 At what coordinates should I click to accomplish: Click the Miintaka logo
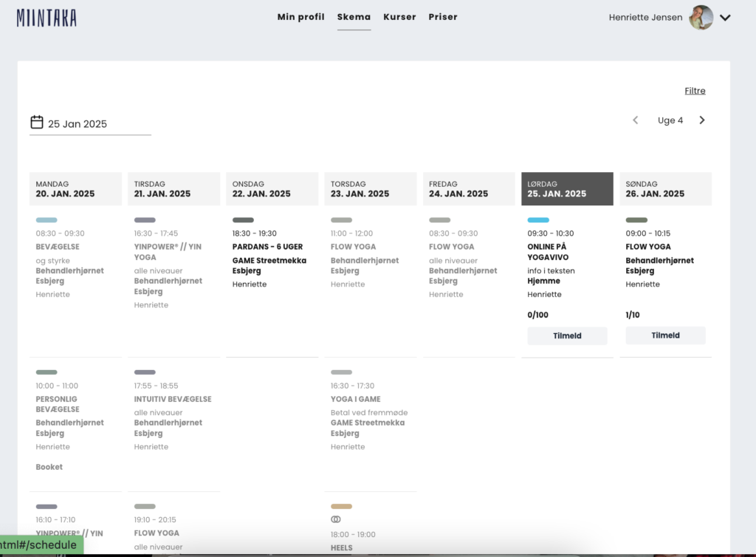(x=47, y=18)
